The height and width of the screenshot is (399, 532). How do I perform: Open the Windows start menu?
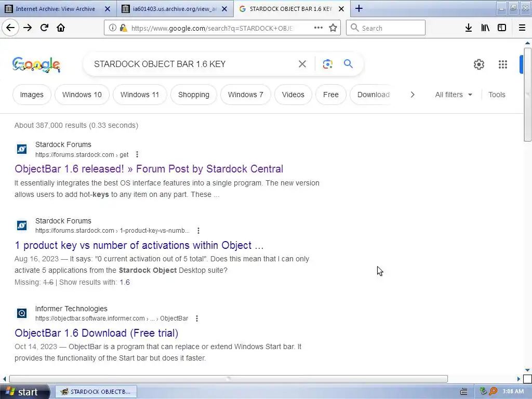[x=24, y=392]
